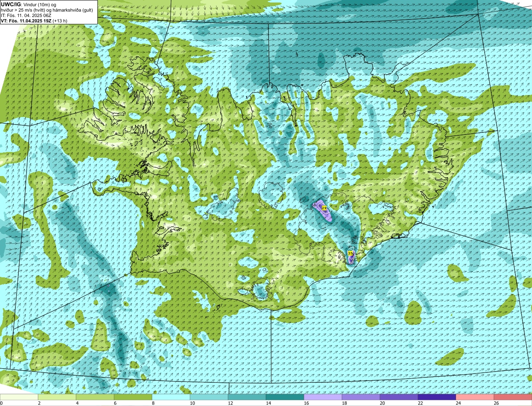
Task: Click the yellow 35 gust marker
Action: 350,253
